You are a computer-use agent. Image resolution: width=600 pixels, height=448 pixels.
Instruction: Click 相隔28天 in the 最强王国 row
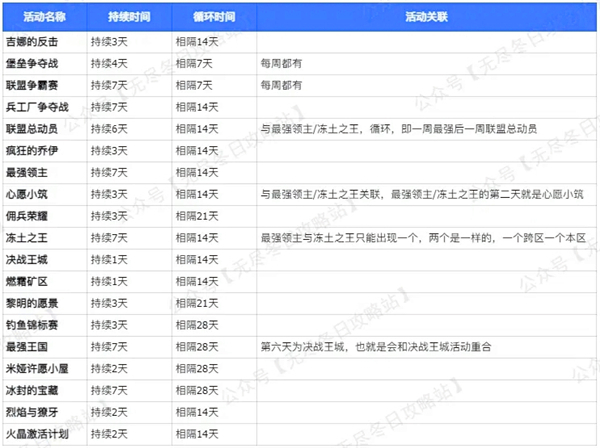197,347
